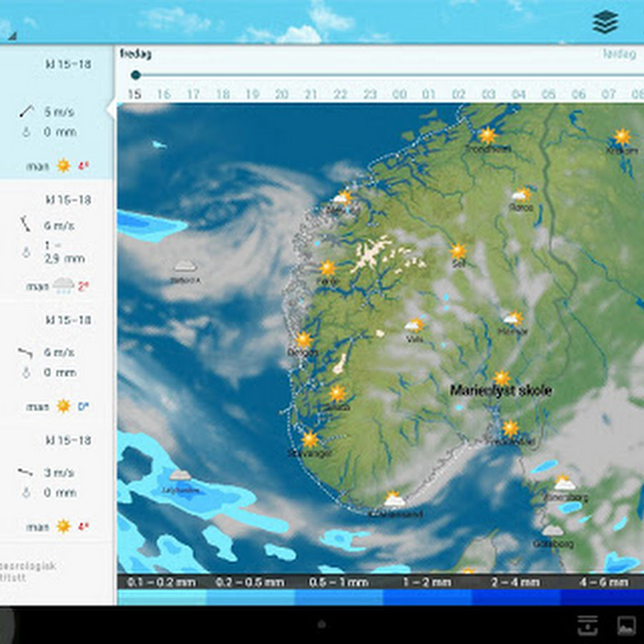This screenshot has width=644, height=644.
Task: Tap the sun icon over Stavanger
Action: click(x=310, y=439)
